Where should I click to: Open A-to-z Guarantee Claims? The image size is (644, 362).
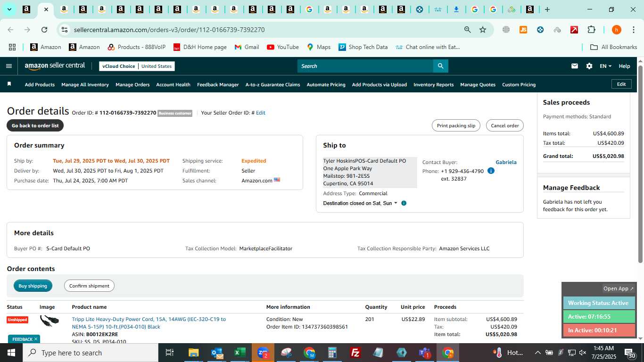(x=272, y=84)
